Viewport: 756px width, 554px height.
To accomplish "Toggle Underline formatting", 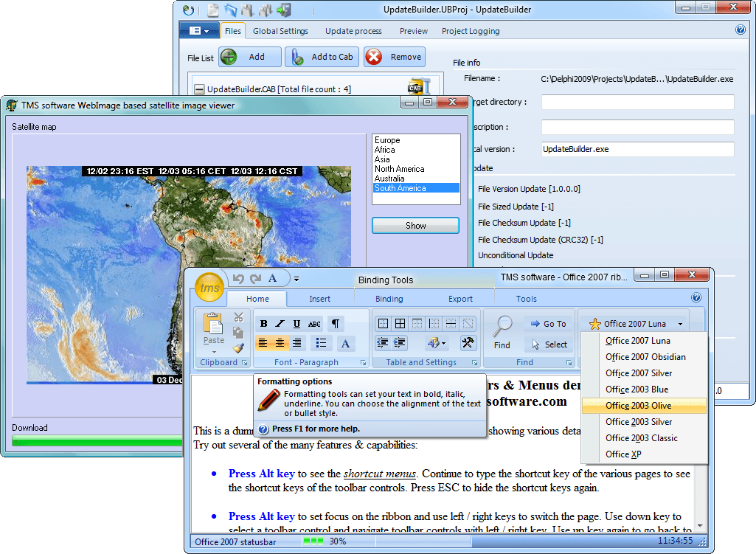I will click(296, 324).
